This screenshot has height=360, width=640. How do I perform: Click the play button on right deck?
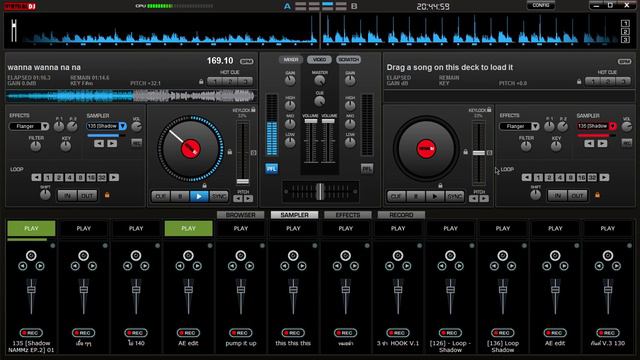pyautogui.click(x=435, y=196)
